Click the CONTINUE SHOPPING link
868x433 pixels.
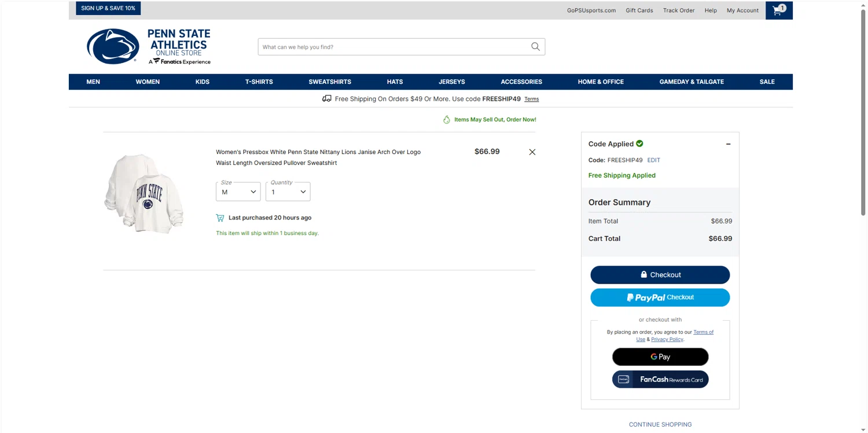pos(660,424)
